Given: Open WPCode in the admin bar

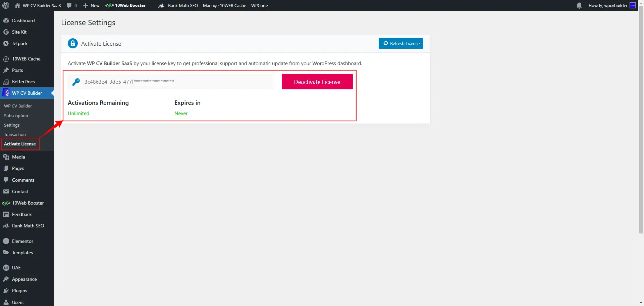Looking at the screenshot, I should click(x=260, y=5).
